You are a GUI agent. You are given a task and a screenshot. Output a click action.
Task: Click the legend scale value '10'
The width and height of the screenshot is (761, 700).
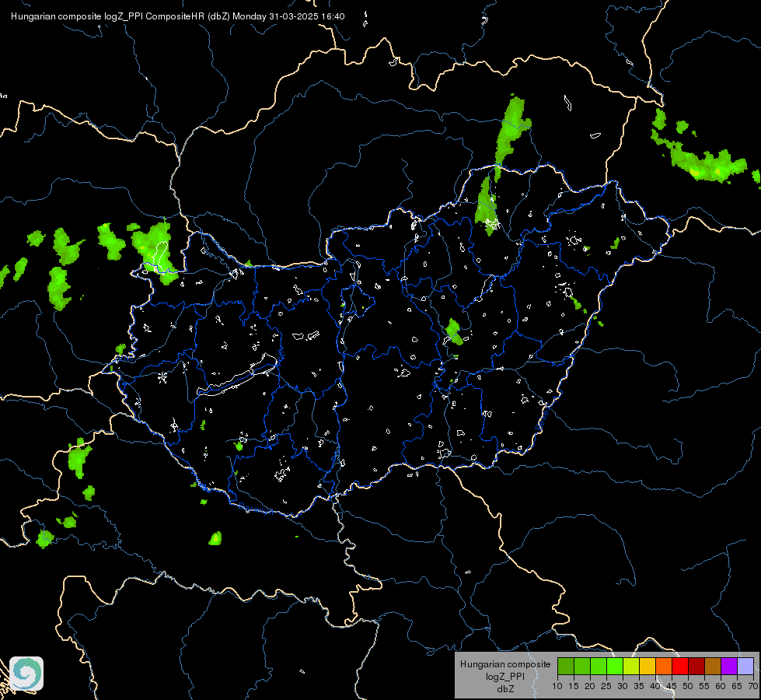tap(557, 686)
